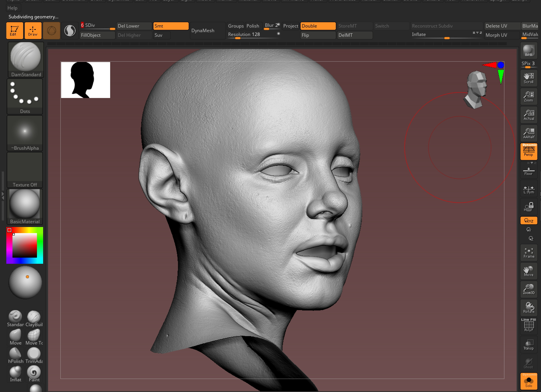This screenshot has height=392, width=541.
Task: Click Del Lower button
Action: (x=134, y=26)
